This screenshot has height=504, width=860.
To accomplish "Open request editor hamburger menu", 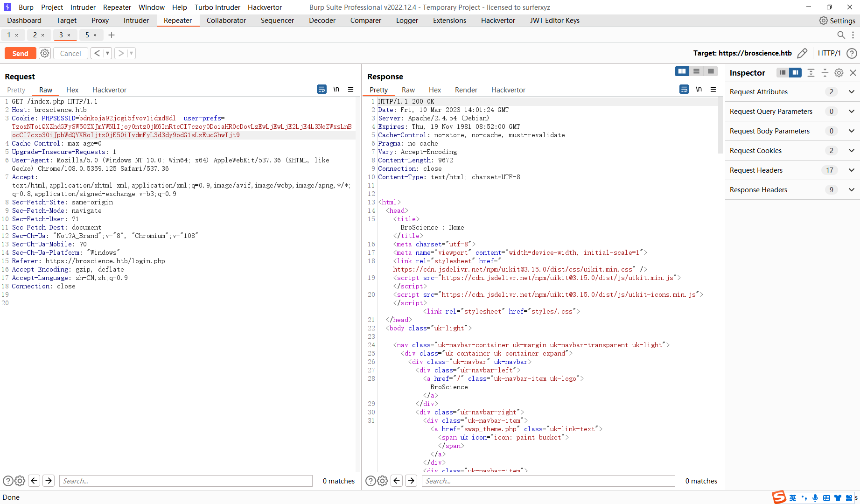I will [x=351, y=89].
